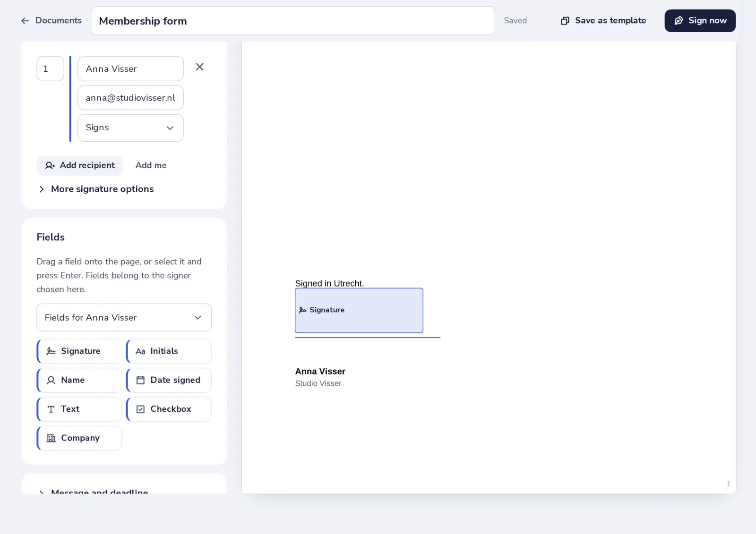Edit the Anna Visser name field
The width and height of the screenshot is (756, 534).
click(x=130, y=69)
